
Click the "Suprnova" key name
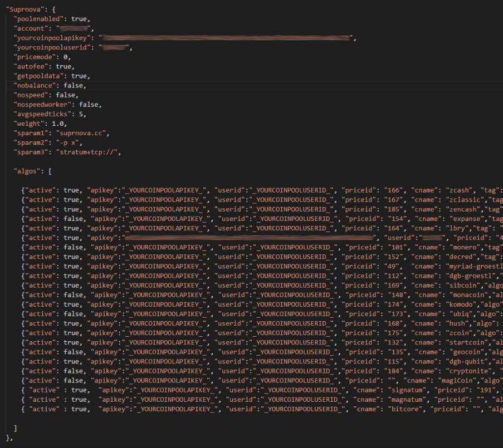25,9
